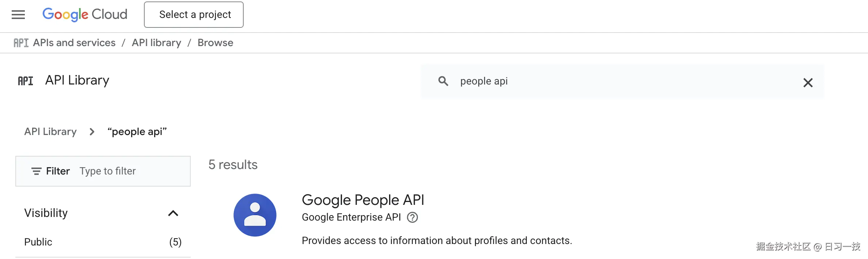
Task: Open the navigation hamburger menu
Action: (18, 15)
